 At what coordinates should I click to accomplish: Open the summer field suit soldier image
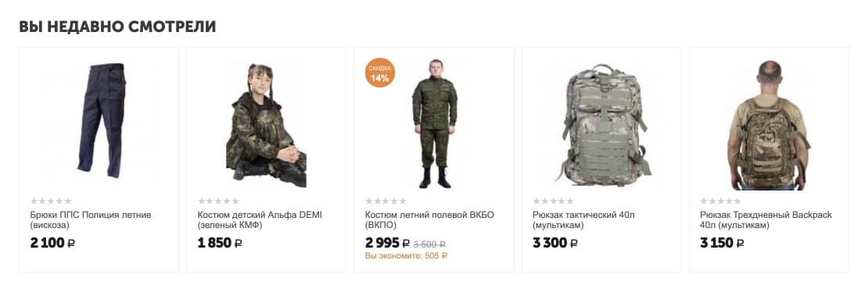click(435, 123)
